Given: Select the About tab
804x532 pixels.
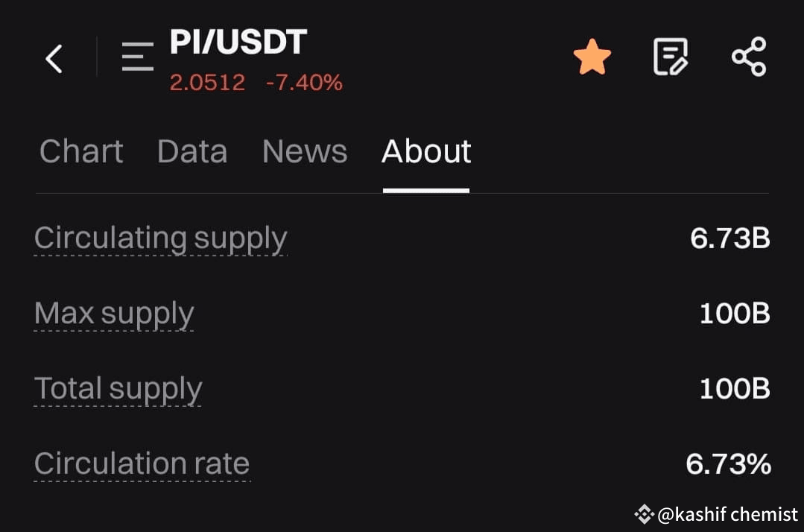Looking at the screenshot, I should point(426,152).
